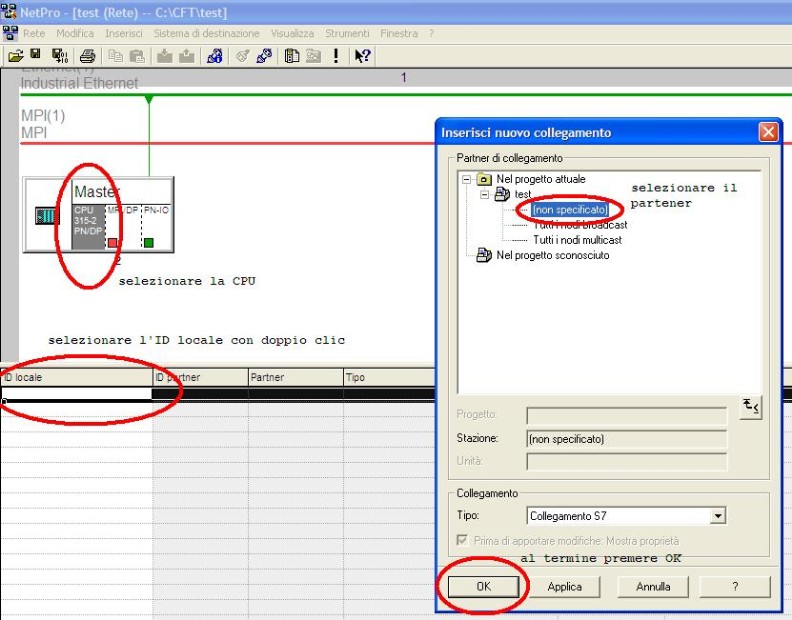This screenshot has height=620, width=792.
Task: Click the Progetto input field
Action: (x=626, y=415)
